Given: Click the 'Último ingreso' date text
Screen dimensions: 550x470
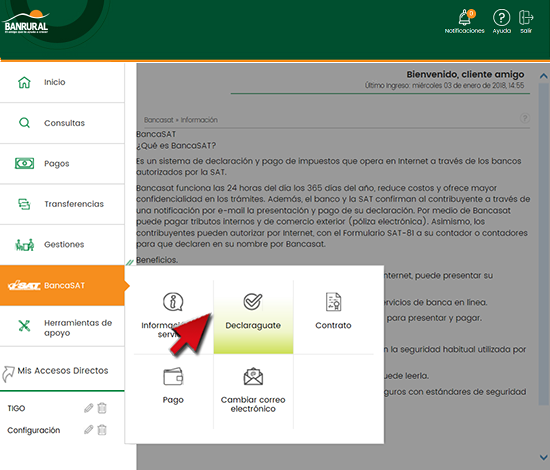Looking at the screenshot, I should (x=444, y=86).
